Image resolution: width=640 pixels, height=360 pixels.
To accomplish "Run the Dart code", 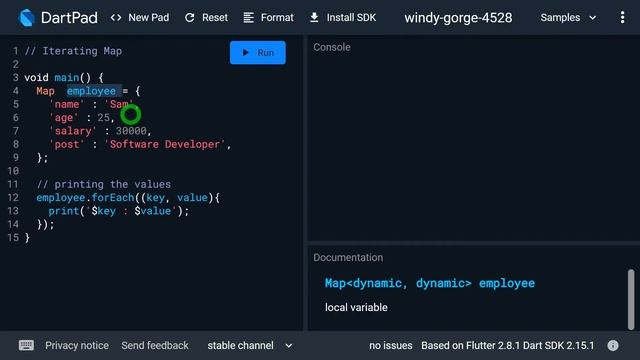I will (258, 53).
